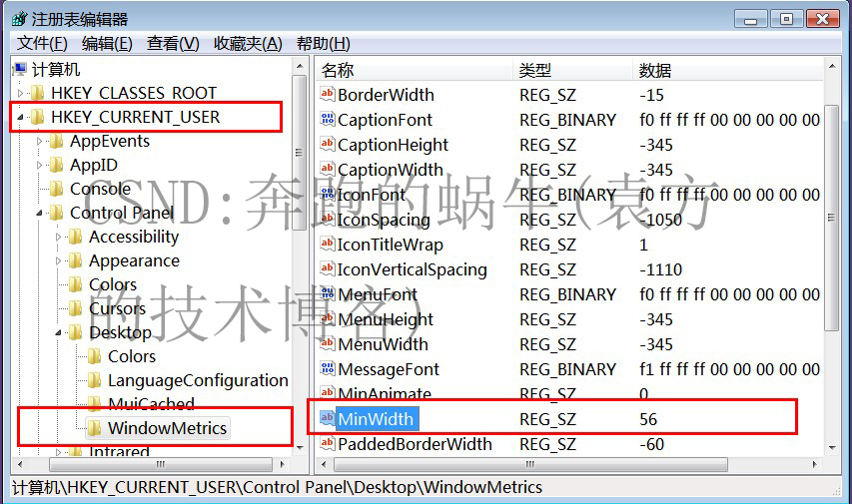
Task: Open the 收藏夹(A) menu
Action: (x=248, y=44)
